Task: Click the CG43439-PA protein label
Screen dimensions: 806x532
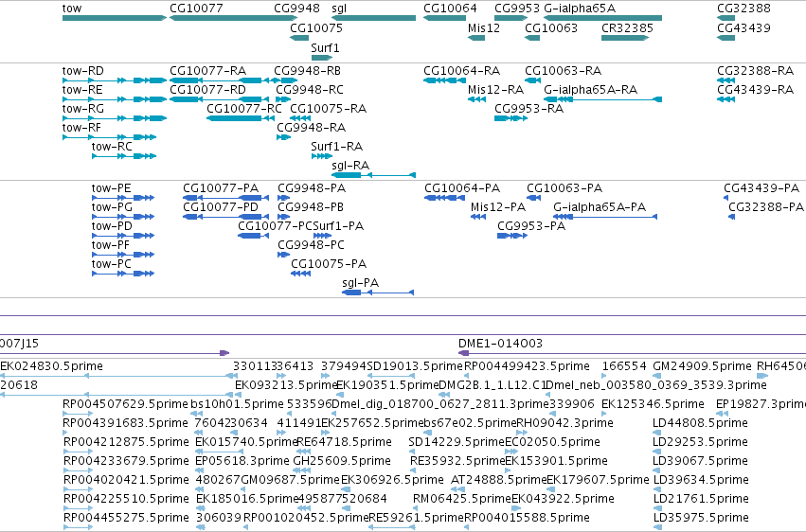Action: point(761,188)
